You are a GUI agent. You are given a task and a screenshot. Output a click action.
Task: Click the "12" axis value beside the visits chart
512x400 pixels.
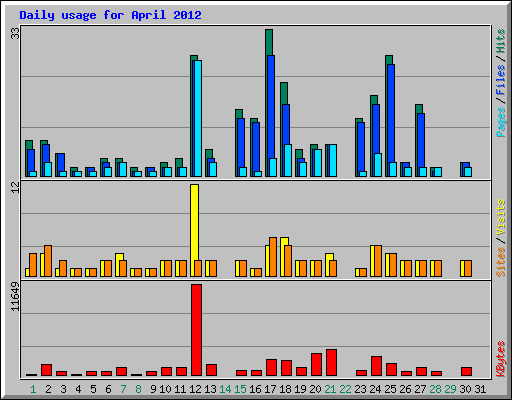click(x=15, y=188)
